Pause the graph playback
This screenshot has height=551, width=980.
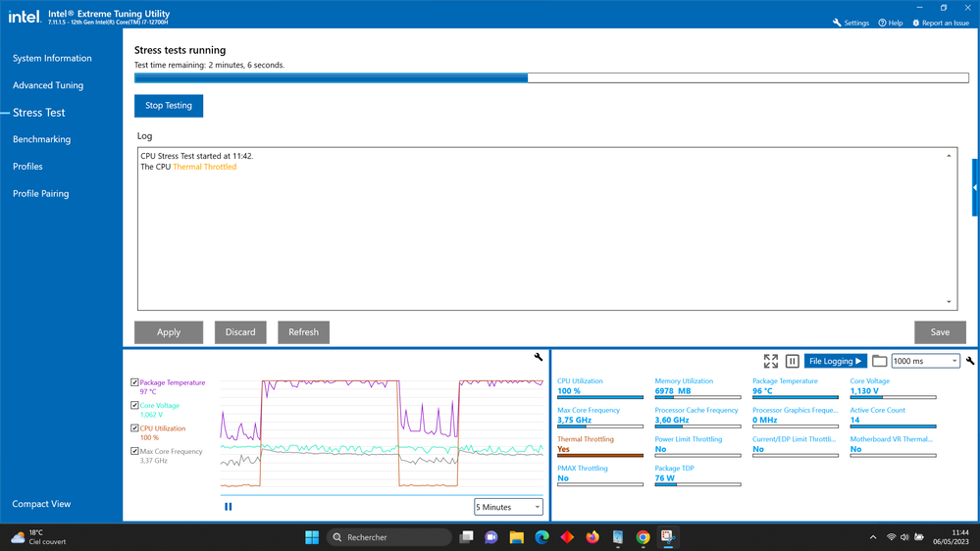[x=229, y=507]
